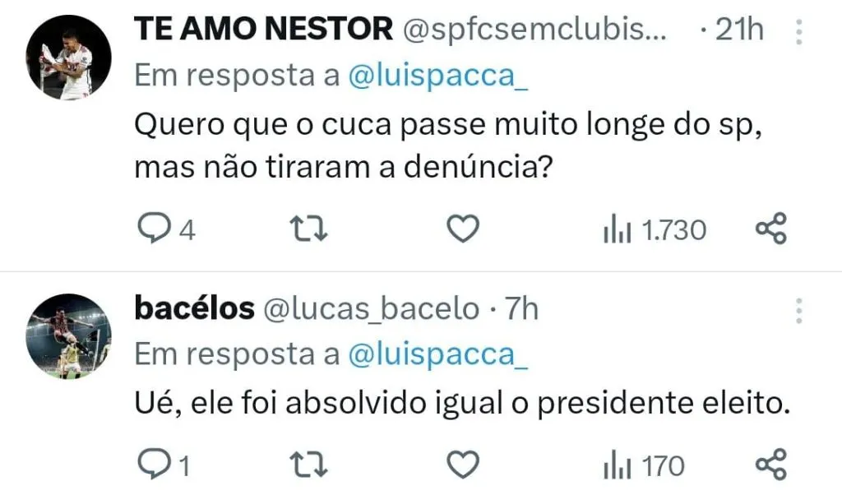Reply to TE AMO NESTOR's tweet

tap(150, 230)
